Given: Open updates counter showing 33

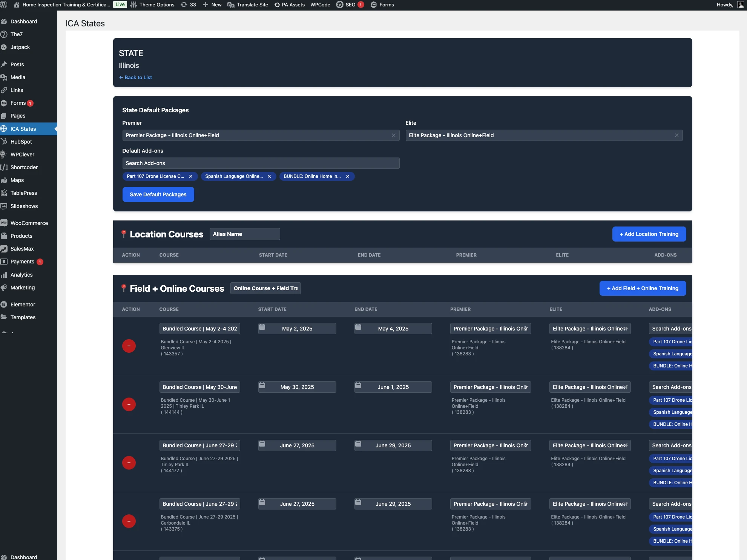Looking at the screenshot, I should coord(189,5).
